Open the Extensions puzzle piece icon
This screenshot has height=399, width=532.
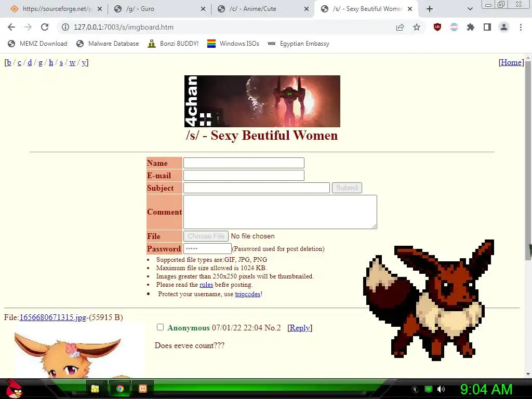click(471, 27)
